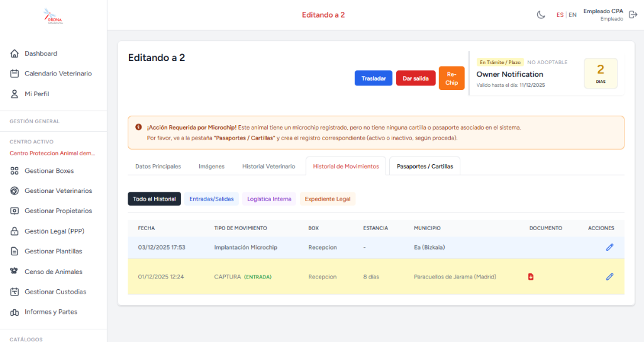Click the FECHA column header
This screenshot has height=342, width=644.
[146, 228]
